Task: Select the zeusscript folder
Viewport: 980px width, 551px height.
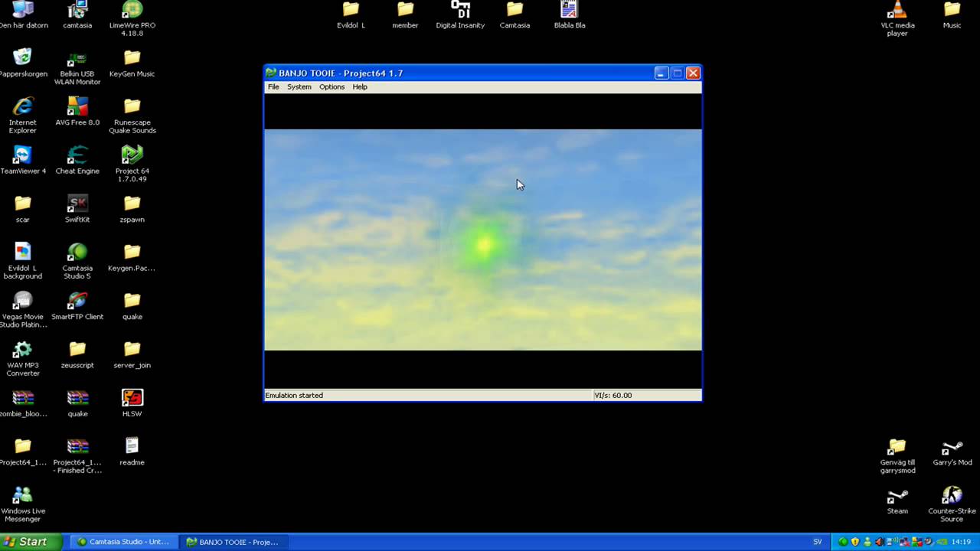Action: 77,354
